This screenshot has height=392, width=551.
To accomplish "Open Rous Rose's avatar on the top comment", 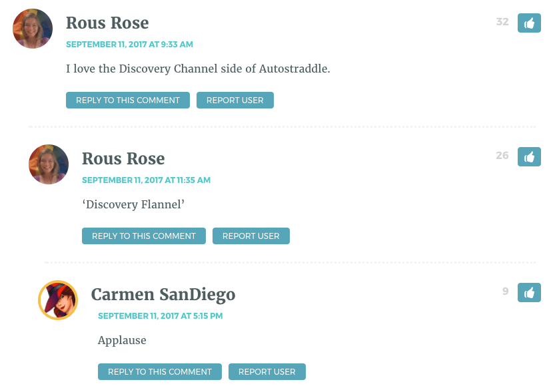I will point(33,29).
